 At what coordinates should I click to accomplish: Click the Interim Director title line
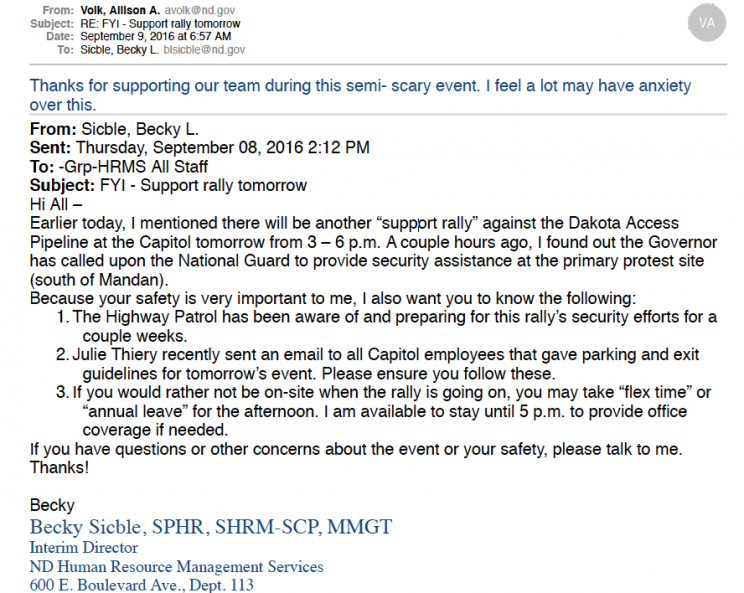click(84, 548)
